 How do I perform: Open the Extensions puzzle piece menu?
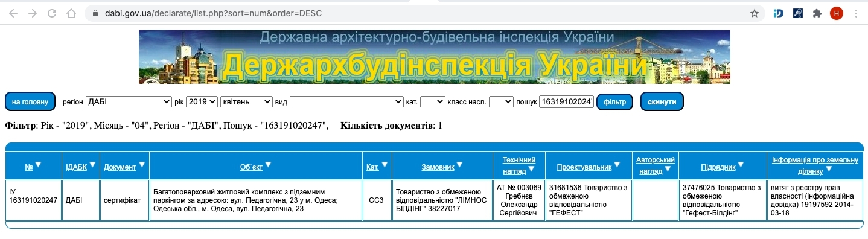(x=817, y=13)
